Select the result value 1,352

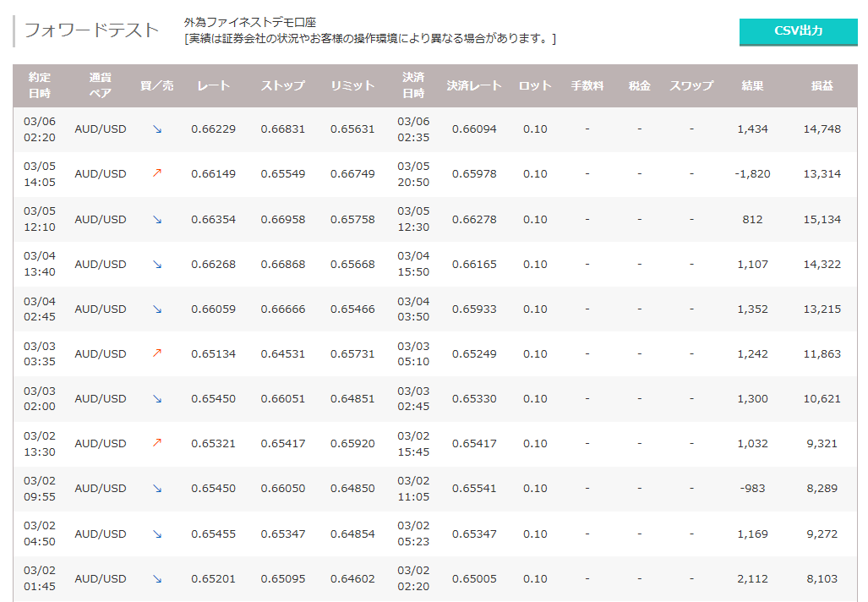pyautogui.click(x=752, y=309)
